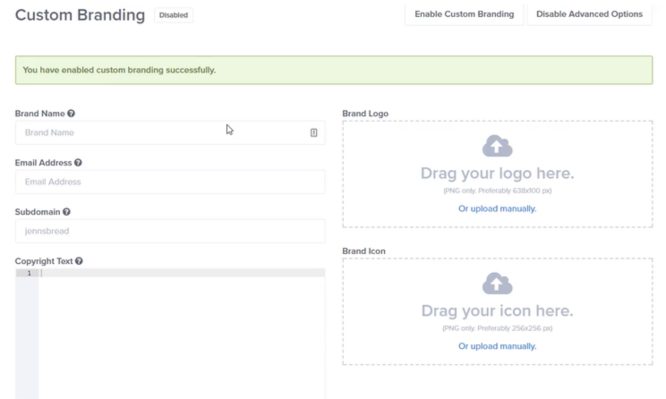Image resolution: width=666 pixels, height=399 pixels.
Task: Click the autofill icon inside Brand Name field
Action: click(313, 133)
